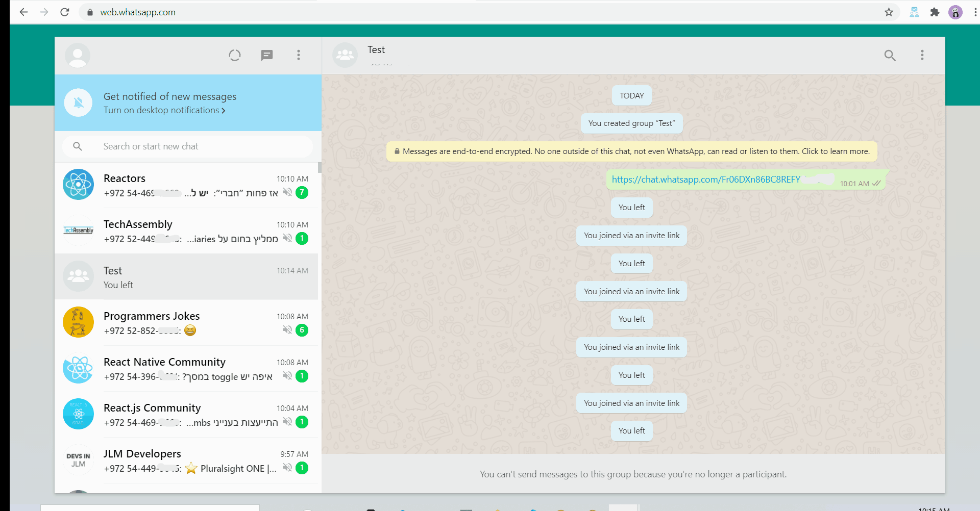Click unread badge 7 on Reactors
Screen dimensions: 980x511
(302, 192)
